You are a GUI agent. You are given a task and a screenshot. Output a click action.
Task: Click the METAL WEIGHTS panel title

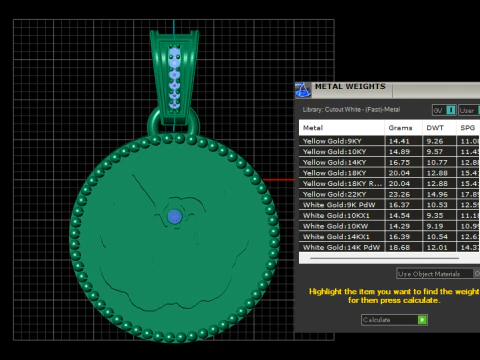(350, 86)
